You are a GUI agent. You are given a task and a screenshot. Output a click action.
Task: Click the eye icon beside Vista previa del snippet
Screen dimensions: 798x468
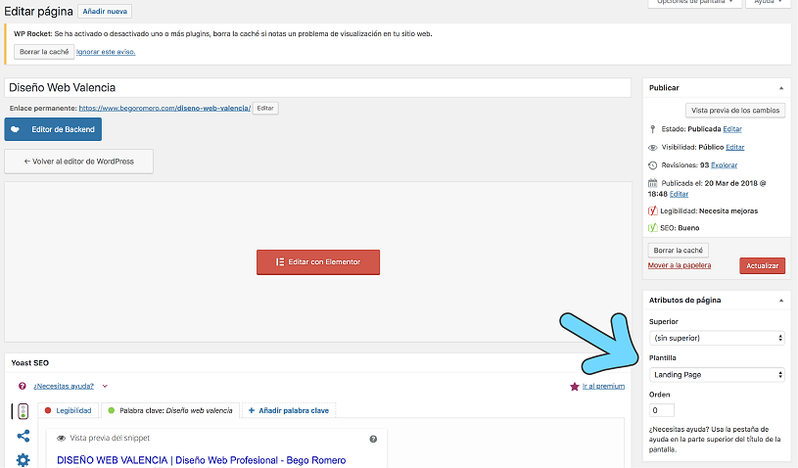(61, 438)
